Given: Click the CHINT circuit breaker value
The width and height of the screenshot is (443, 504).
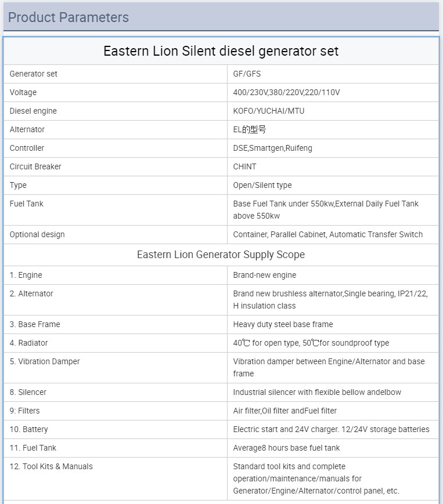Looking at the screenshot, I should pyautogui.click(x=244, y=166).
